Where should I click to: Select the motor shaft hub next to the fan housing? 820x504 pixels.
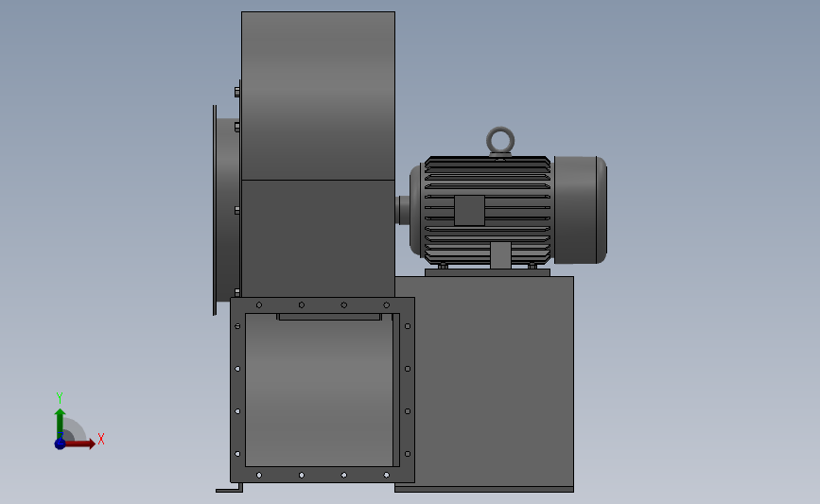[402, 210]
